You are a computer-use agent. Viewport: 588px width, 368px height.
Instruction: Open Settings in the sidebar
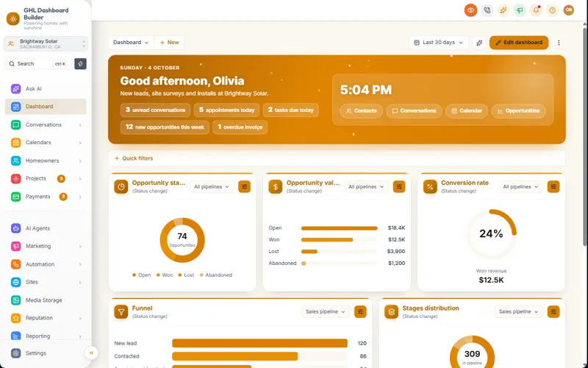click(46, 353)
